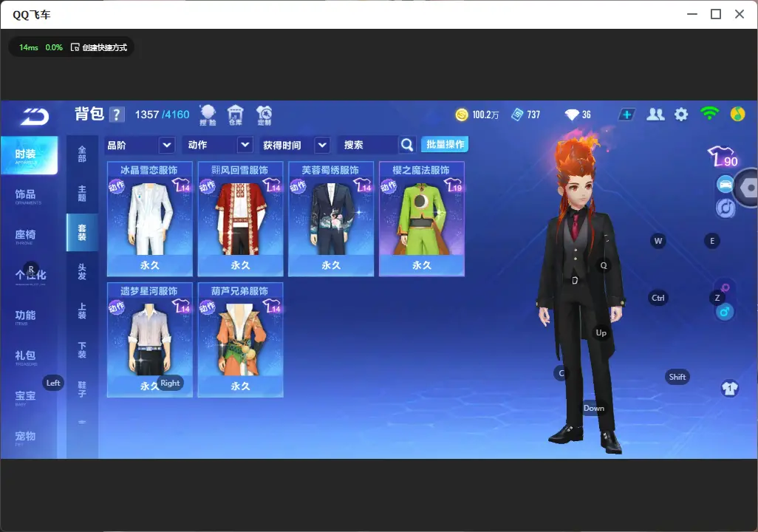Open the 时装 apparel tab
758x532 pixels.
click(x=29, y=154)
